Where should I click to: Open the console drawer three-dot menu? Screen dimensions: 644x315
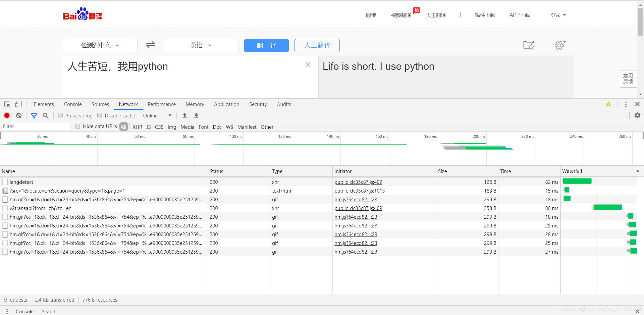coord(7,311)
